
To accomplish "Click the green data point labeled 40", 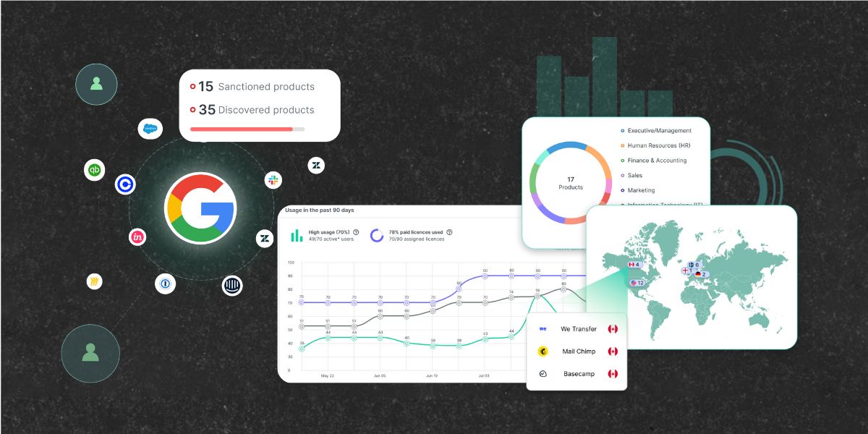I will [407, 343].
